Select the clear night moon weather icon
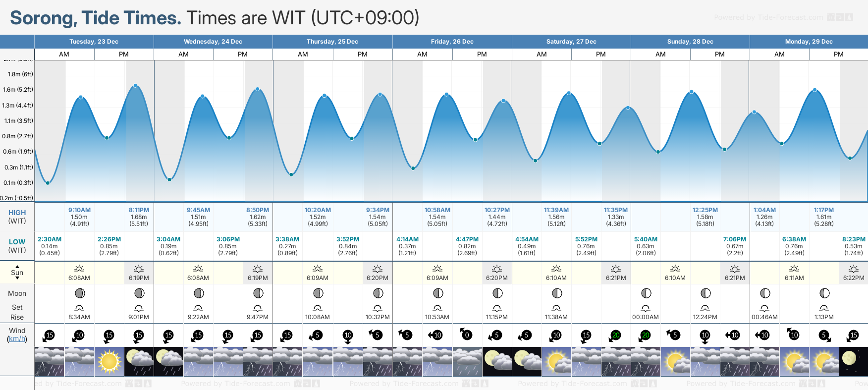 pos(853,361)
